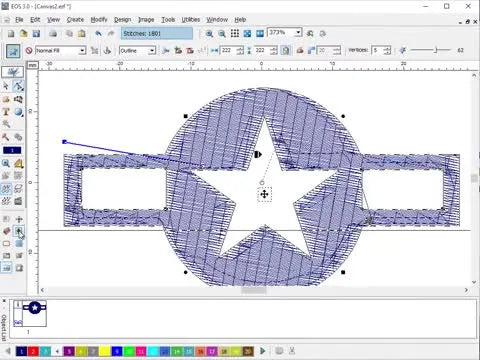
Task: Open the Modify menu
Action: pos(99,20)
